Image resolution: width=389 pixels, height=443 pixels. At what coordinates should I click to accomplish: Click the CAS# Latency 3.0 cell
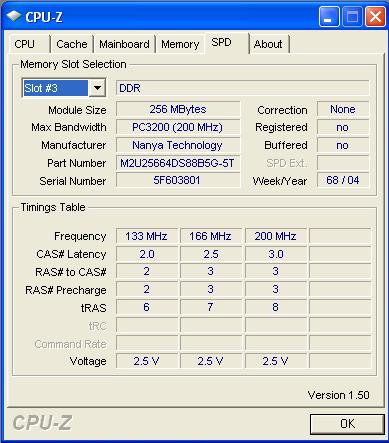tap(276, 254)
